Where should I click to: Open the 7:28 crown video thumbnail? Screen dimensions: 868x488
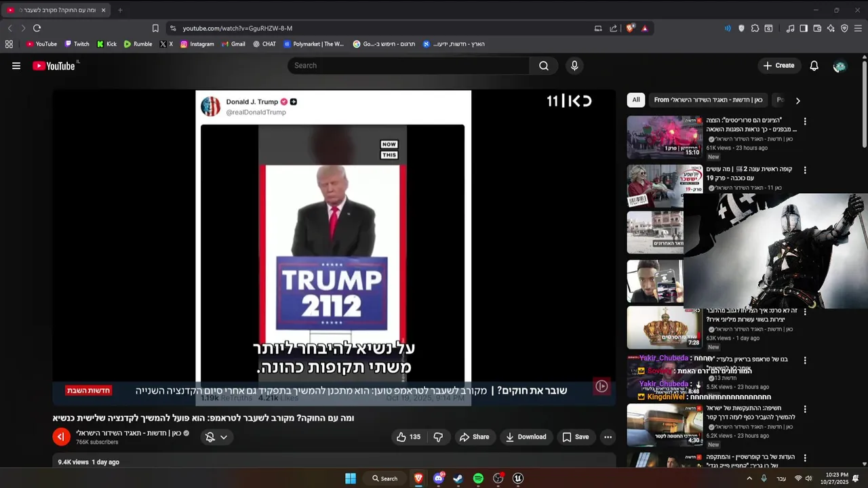(x=665, y=327)
